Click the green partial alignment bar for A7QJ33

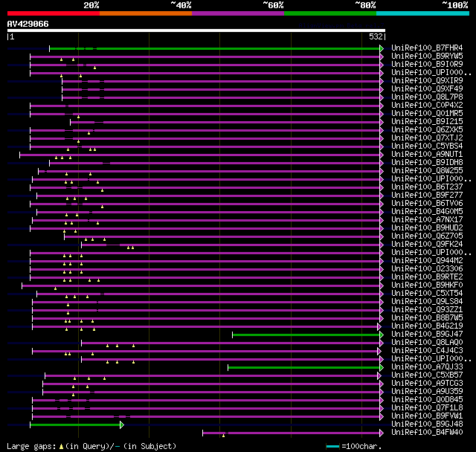pyautogui.click(x=304, y=367)
